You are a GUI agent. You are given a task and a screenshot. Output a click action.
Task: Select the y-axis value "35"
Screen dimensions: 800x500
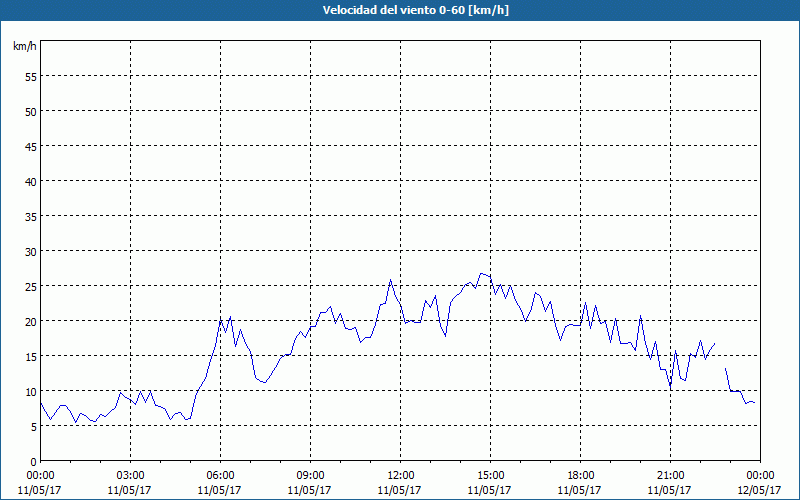pos(31,216)
